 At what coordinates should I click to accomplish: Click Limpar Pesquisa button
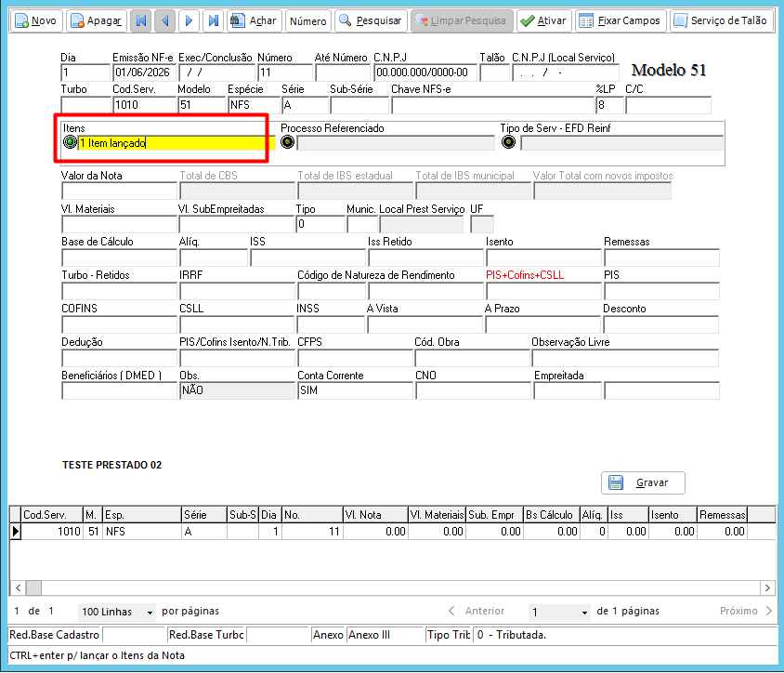(x=462, y=21)
